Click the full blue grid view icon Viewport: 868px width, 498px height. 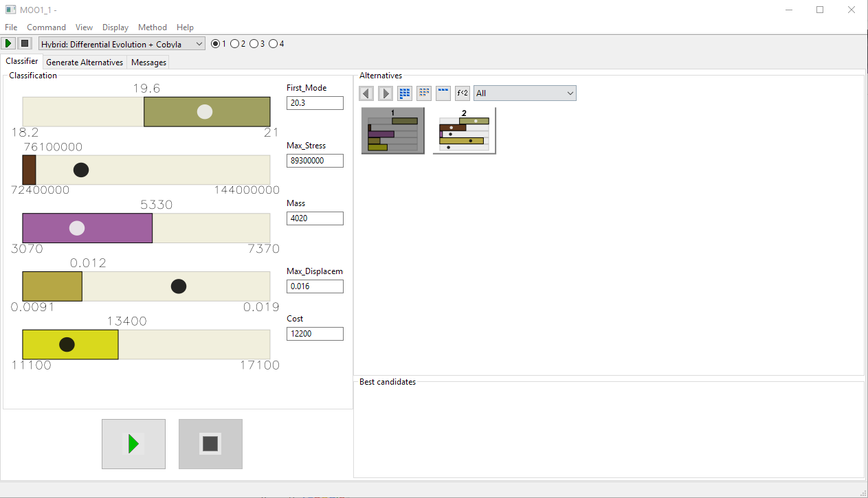coord(405,93)
